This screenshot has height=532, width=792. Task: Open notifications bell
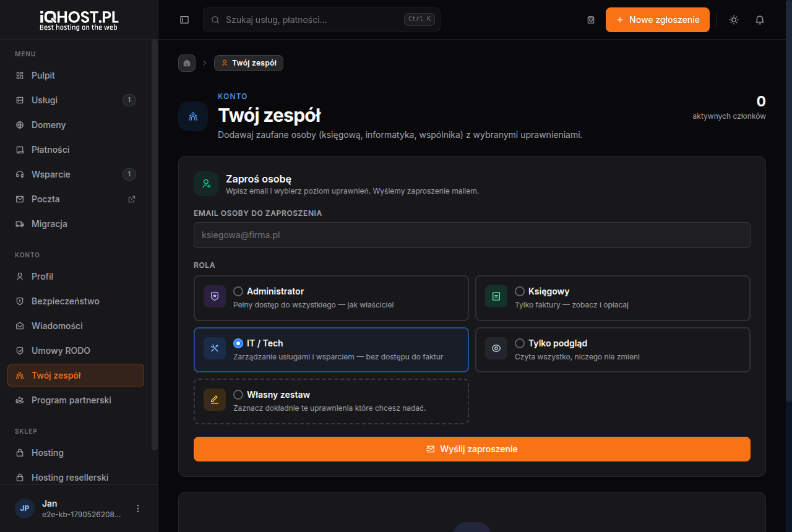760,20
